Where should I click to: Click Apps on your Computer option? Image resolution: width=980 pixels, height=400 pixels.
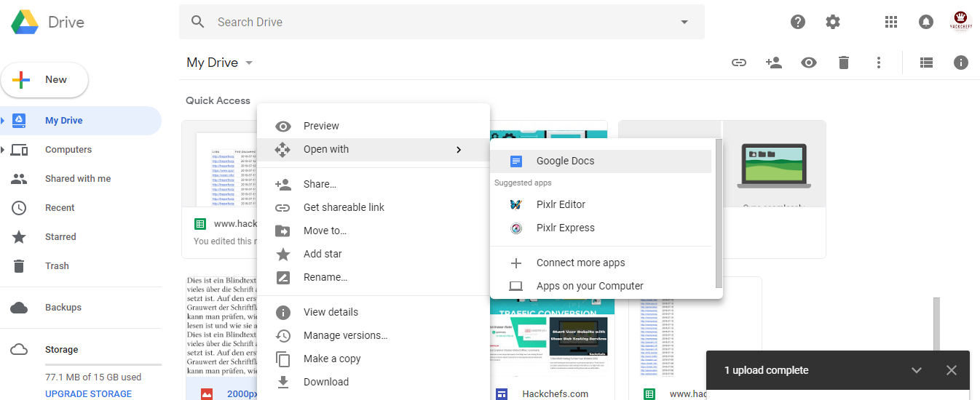click(x=601, y=287)
